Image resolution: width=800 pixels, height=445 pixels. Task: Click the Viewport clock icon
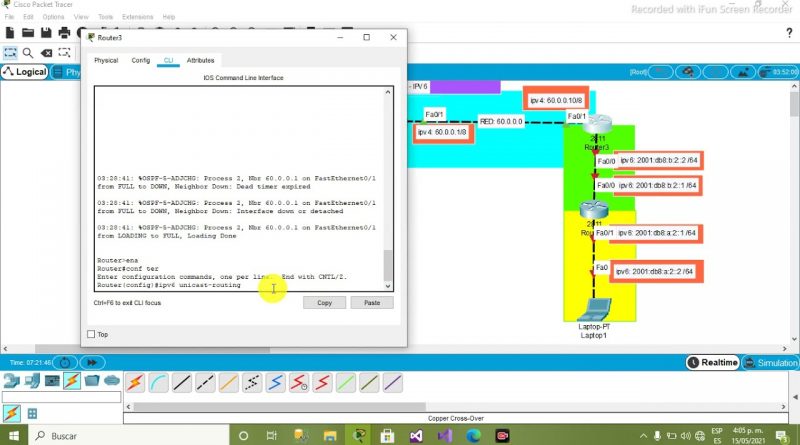[778, 72]
